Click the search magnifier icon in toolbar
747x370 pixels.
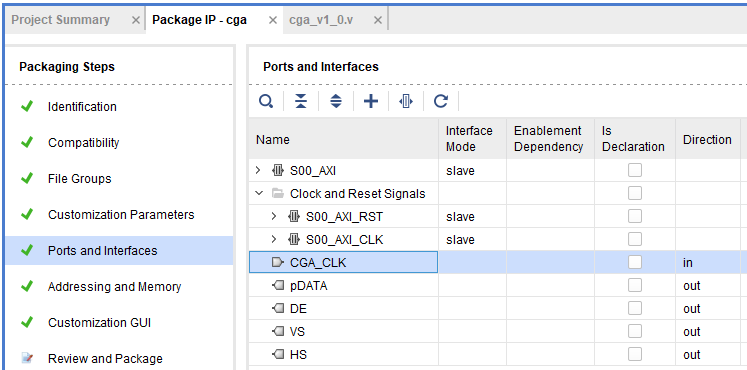[x=266, y=101]
